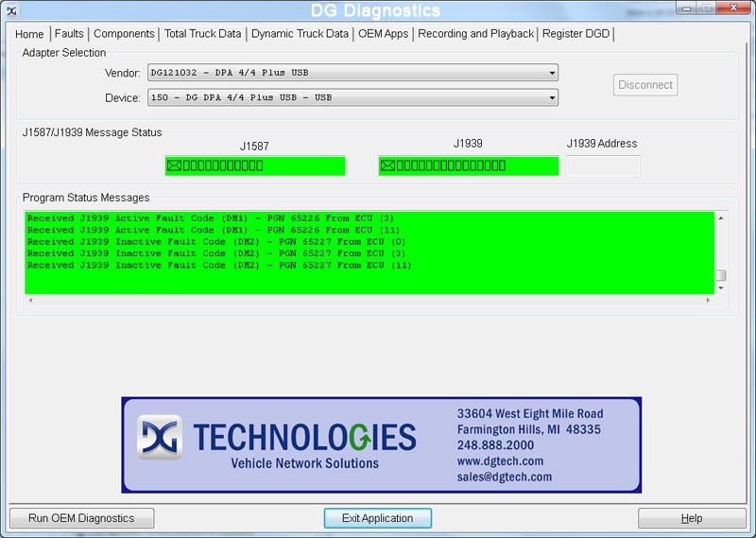Open the Components tab
Viewport: 756px width, 538px height.
pyautogui.click(x=124, y=34)
